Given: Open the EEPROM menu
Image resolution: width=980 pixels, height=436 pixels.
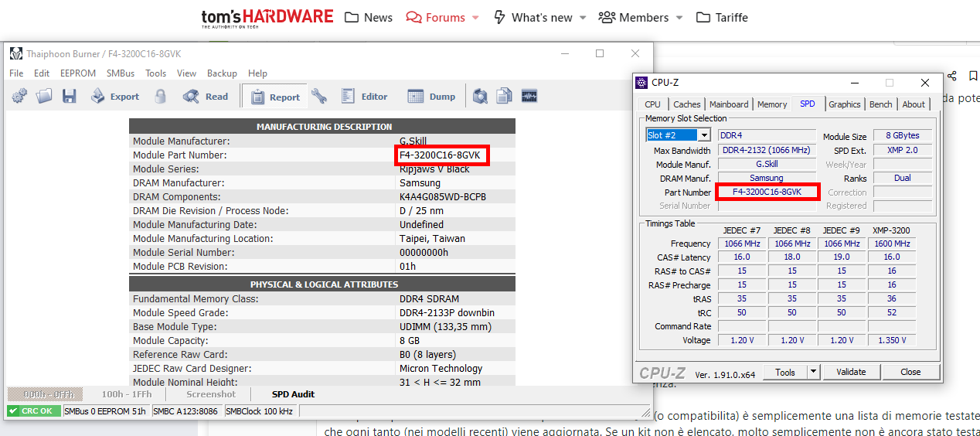Looking at the screenshot, I should click(x=78, y=73).
